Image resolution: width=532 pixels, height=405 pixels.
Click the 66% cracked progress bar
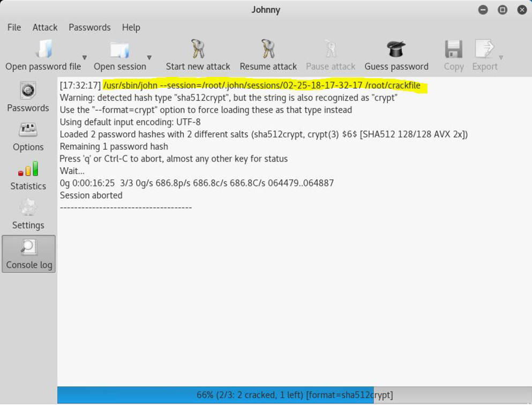pos(295,395)
